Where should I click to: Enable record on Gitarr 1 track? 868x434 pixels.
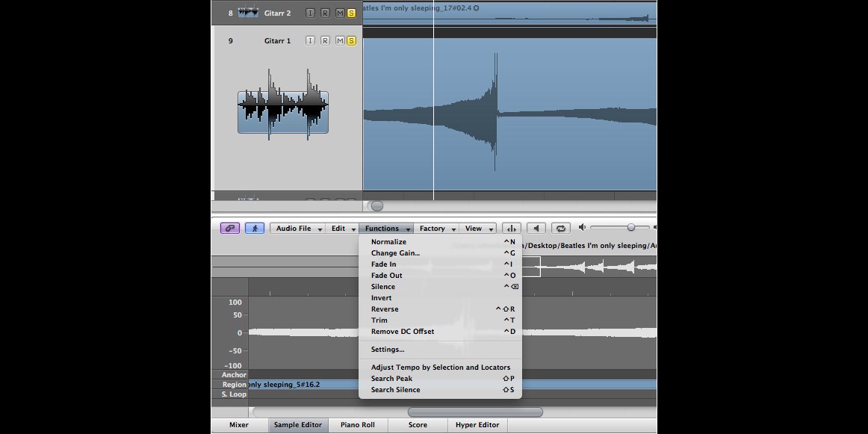tap(325, 40)
